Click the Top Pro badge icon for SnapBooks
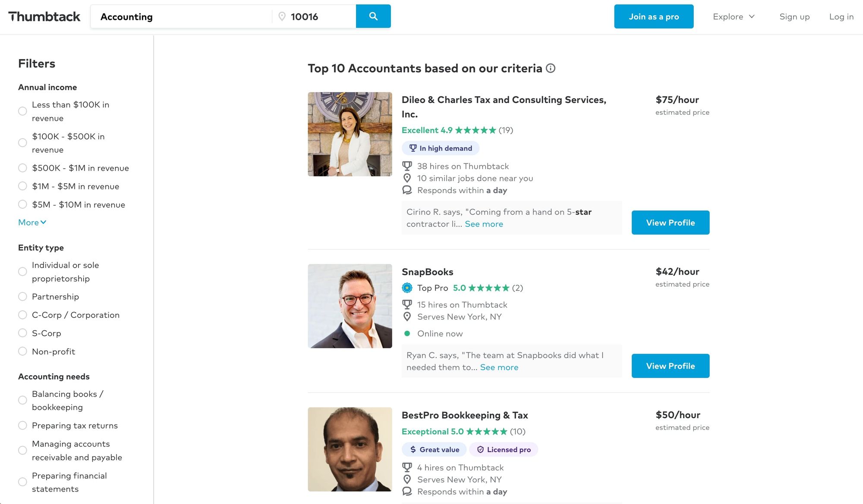 tap(407, 288)
